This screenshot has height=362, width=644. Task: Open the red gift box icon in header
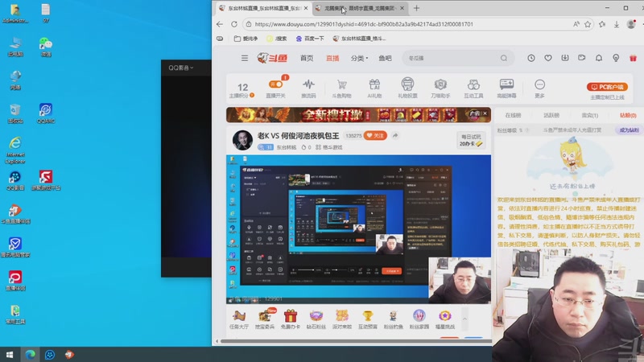pos(633,58)
